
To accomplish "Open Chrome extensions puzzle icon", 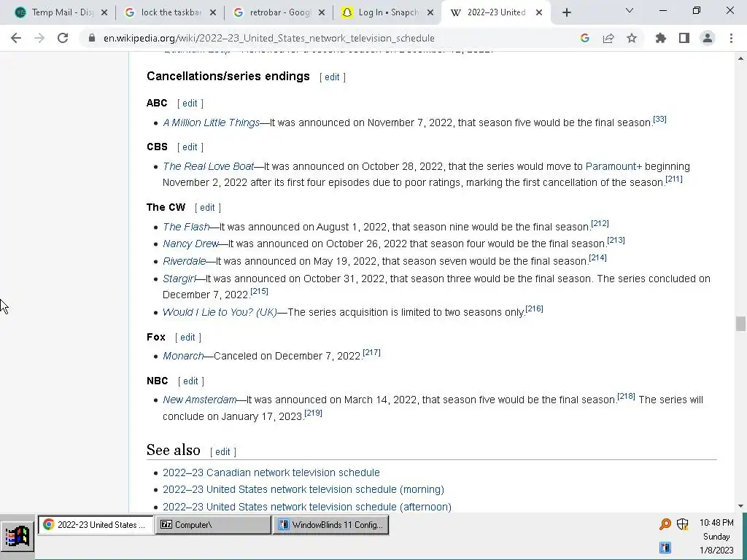I will point(661,38).
